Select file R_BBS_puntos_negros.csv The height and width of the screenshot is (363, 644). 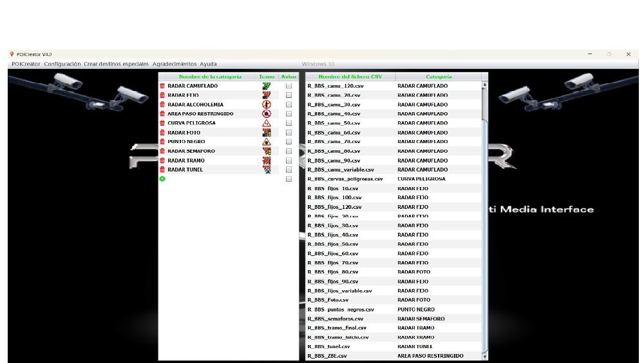(x=341, y=309)
